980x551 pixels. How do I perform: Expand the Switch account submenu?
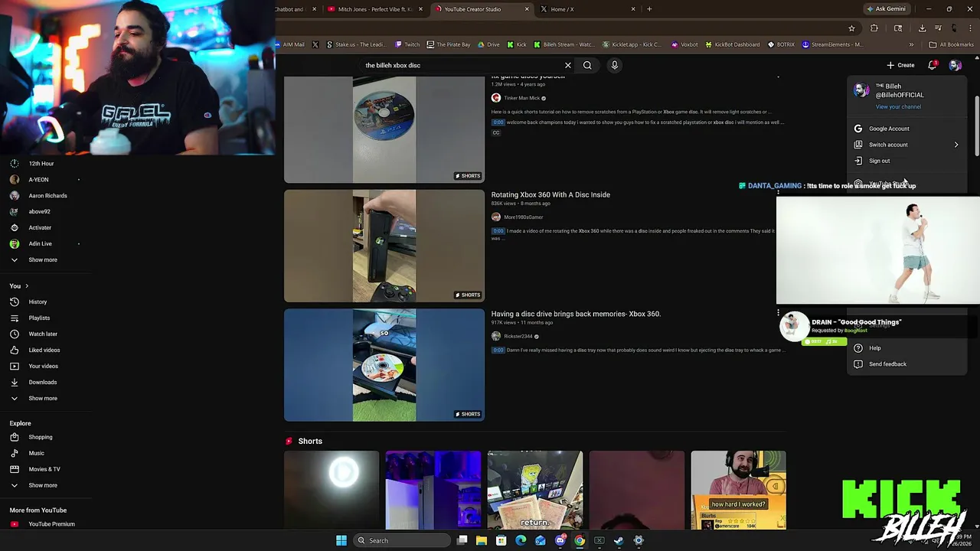[906, 145]
